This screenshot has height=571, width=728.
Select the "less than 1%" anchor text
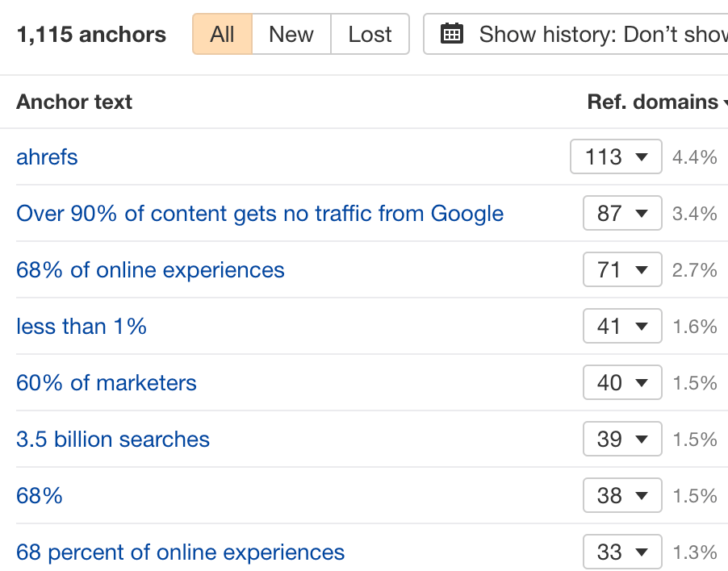click(81, 326)
